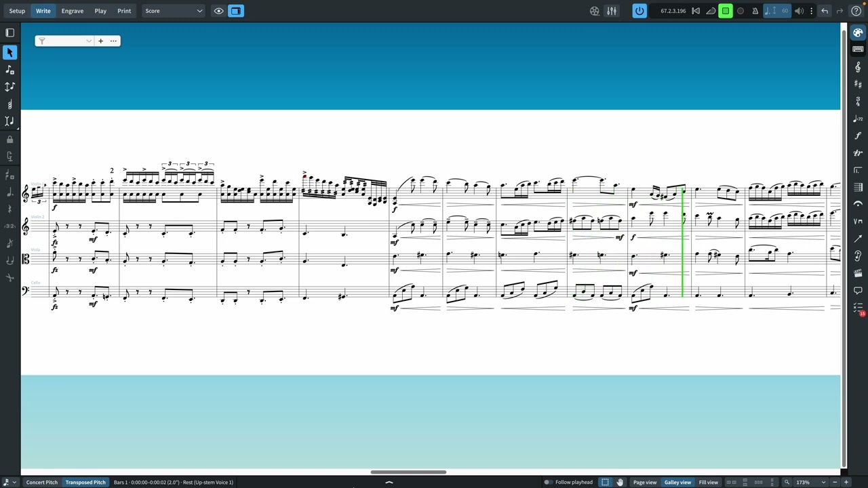Stop playback with the green button
The image size is (868, 488).
click(x=726, y=11)
